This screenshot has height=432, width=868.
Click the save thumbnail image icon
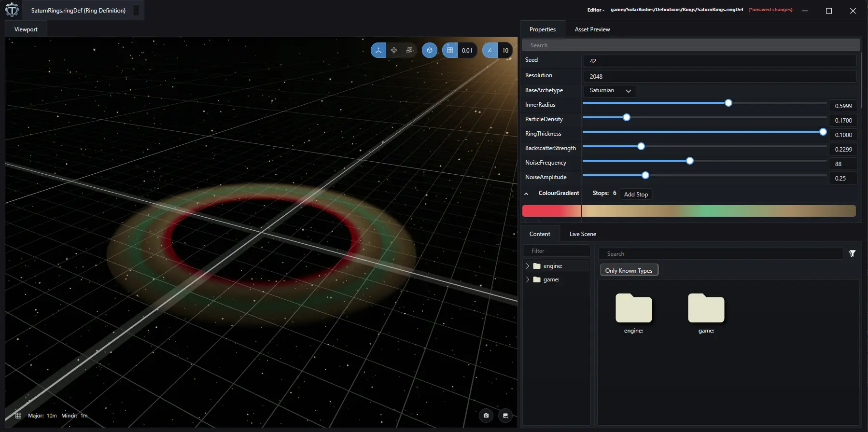(x=505, y=416)
